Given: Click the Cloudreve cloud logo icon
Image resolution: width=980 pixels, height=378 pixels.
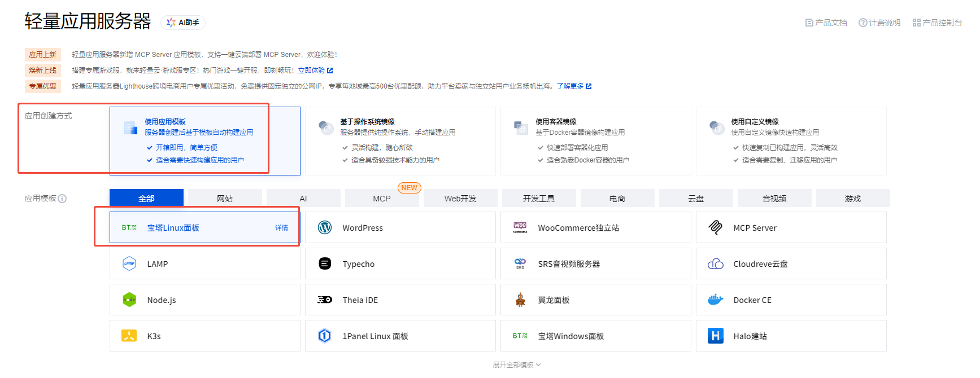Looking at the screenshot, I should tap(716, 263).
